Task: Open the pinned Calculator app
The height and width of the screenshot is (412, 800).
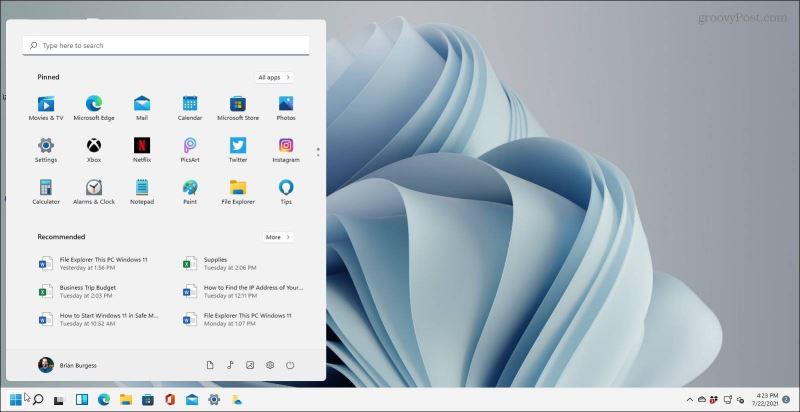Action: (46, 190)
